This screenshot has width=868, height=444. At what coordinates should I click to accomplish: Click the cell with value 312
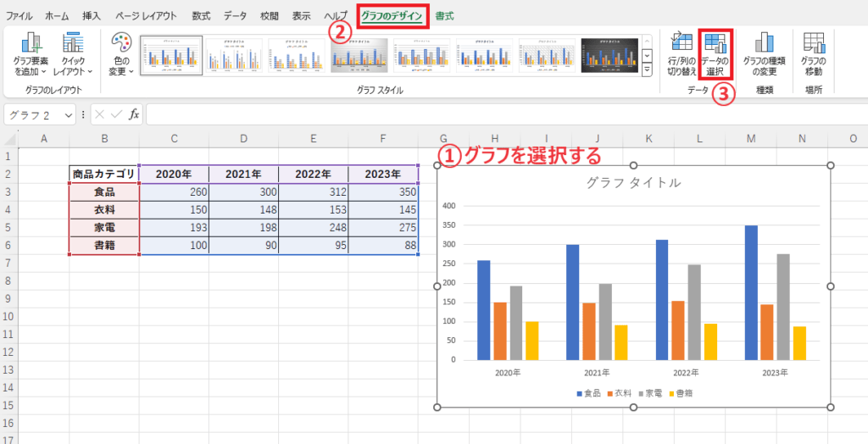click(x=314, y=192)
